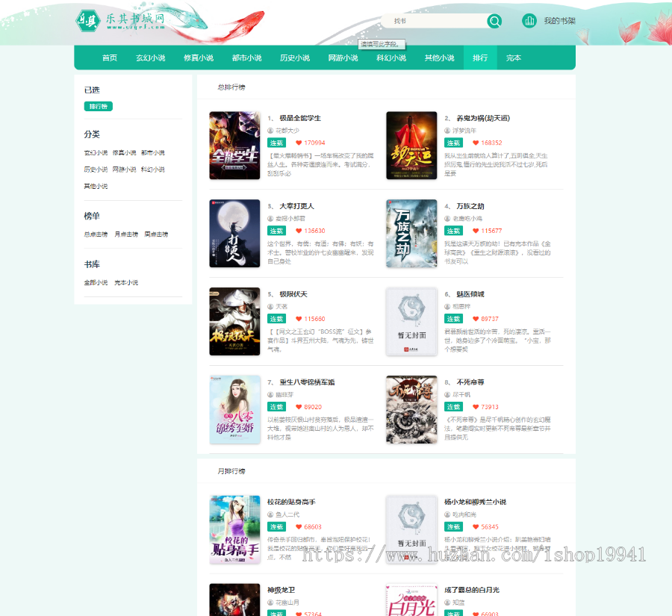Open title link 养鬼为祸(劫天运)
672x616 pixels.
(483, 118)
